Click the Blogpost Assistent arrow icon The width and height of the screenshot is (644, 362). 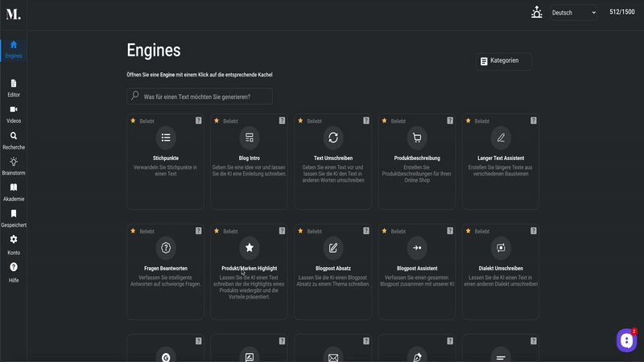click(x=417, y=248)
